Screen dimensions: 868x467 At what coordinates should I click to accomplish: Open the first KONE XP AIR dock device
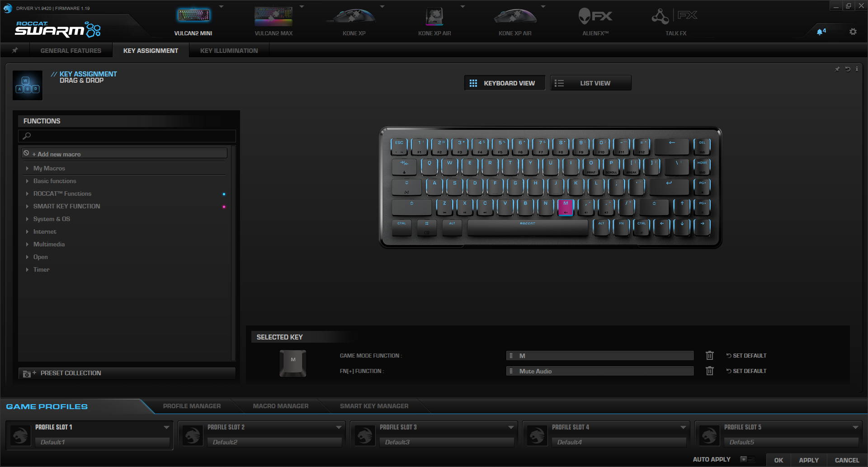point(434,17)
